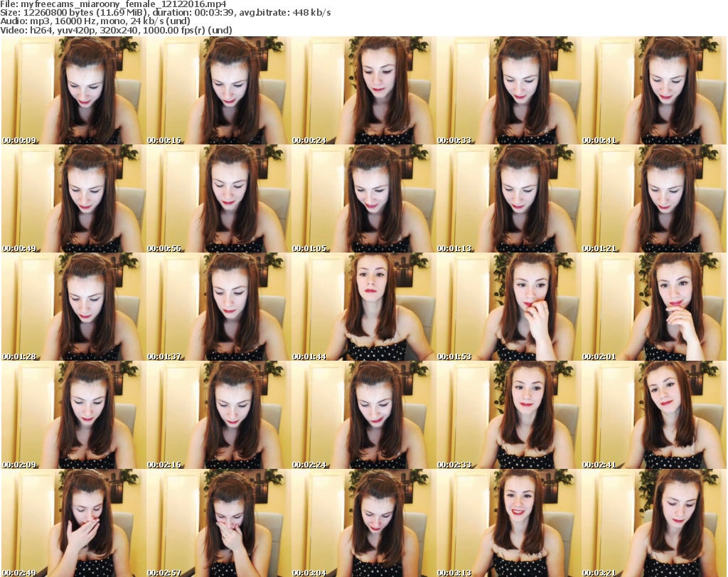Image resolution: width=728 pixels, height=577 pixels.
Task: Open the frame at timestamp 00:01:13
Action: coord(509,198)
